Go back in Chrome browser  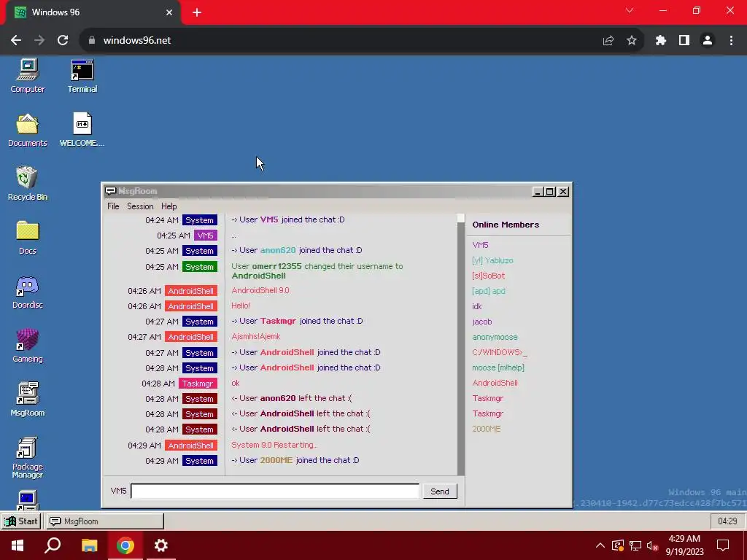click(16, 41)
